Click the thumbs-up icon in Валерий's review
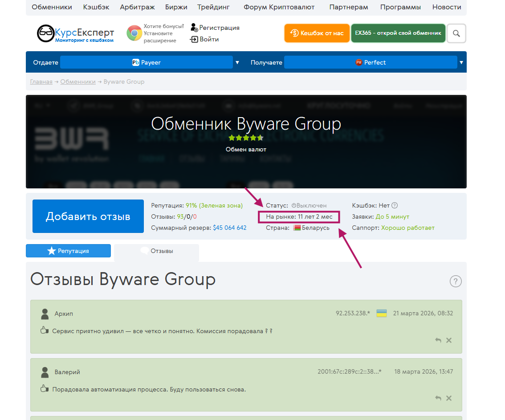 click(x=45, y=388)
